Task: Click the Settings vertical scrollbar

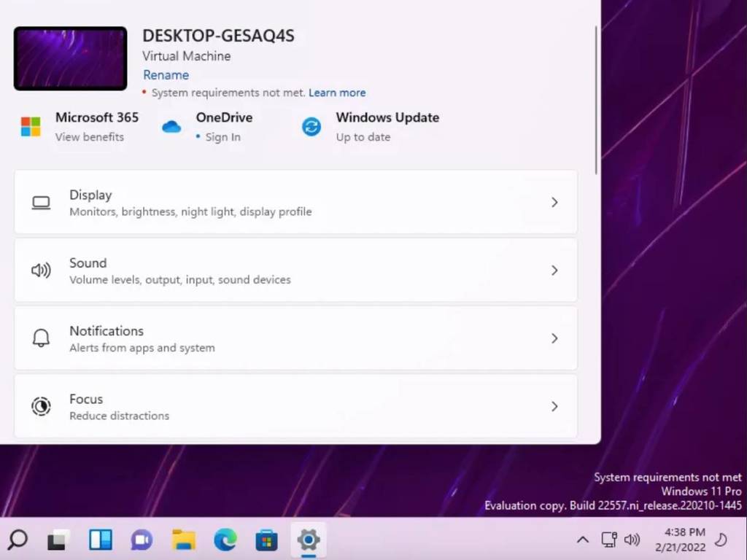Action: coord(595,100)
